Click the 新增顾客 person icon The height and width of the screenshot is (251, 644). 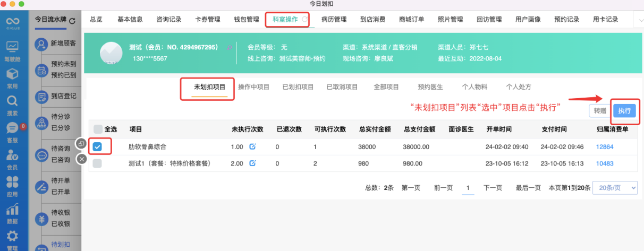pos(41,44)
